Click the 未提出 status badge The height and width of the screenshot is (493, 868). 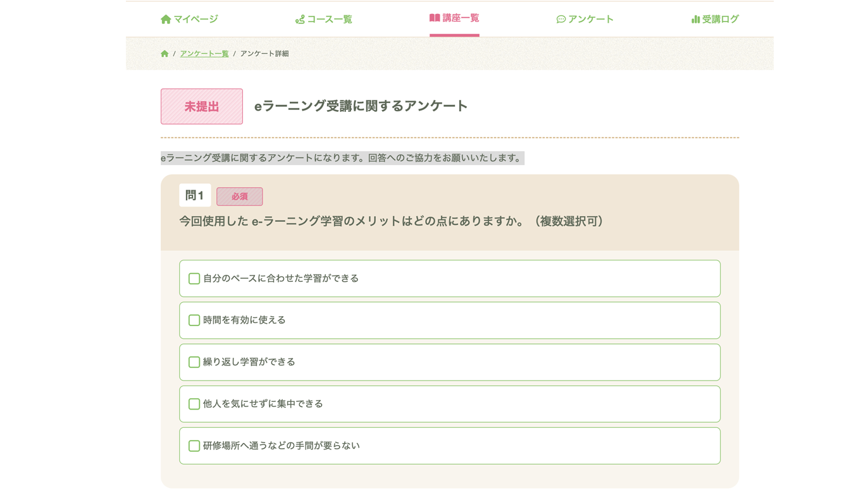tap(201, 106)
